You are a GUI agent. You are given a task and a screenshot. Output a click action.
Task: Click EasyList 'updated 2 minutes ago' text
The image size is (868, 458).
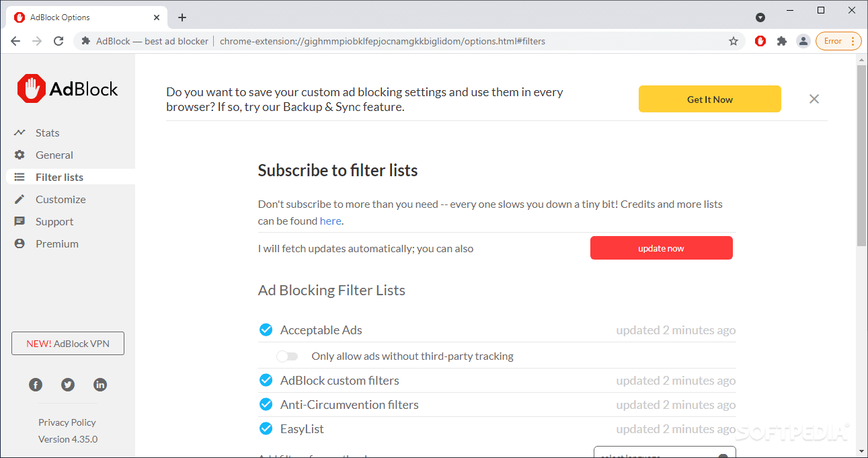tap(676, 429)
